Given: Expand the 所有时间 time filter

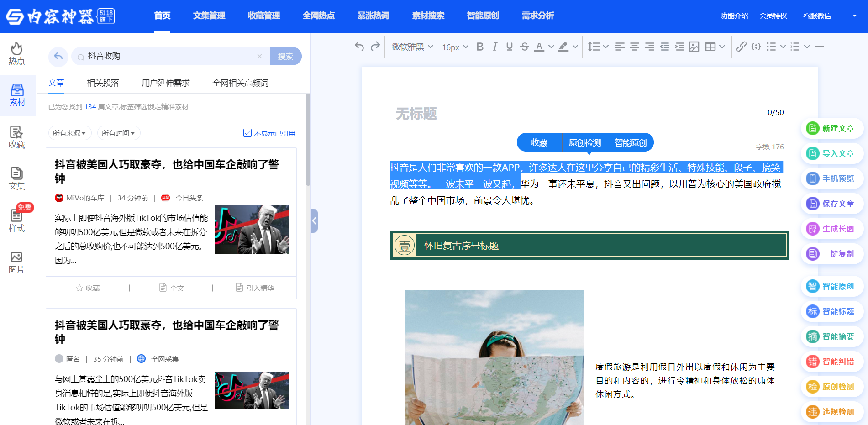Looking at the screenshot, I should (x=118, y=133).
